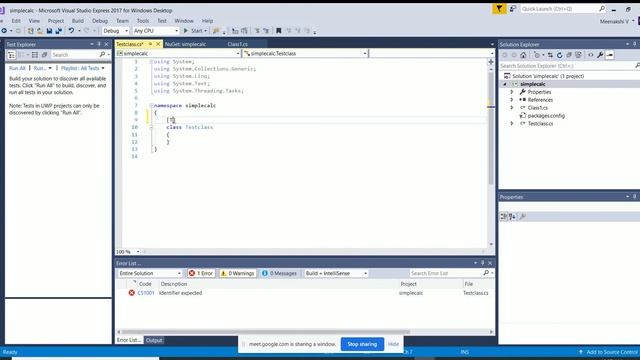
Task: Click the wrench Properties icon in Solution Explorer toolbar
Action: [600, 55]
